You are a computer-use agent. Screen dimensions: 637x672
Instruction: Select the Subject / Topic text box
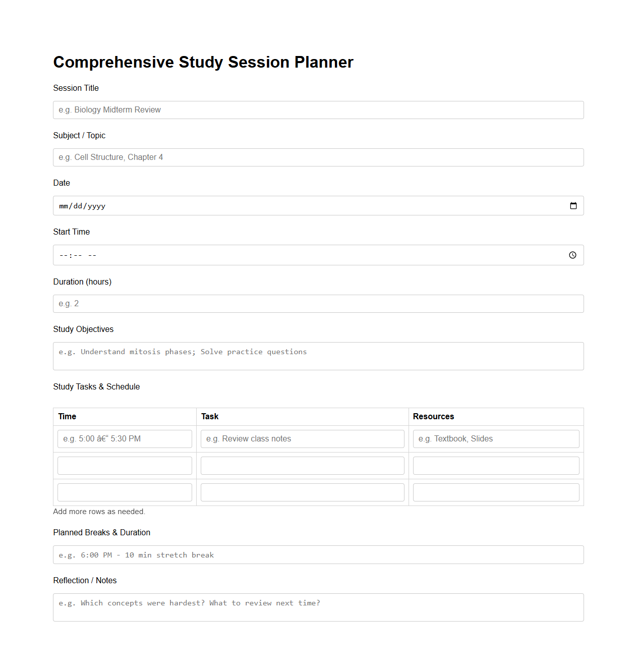tap(318, 157)
